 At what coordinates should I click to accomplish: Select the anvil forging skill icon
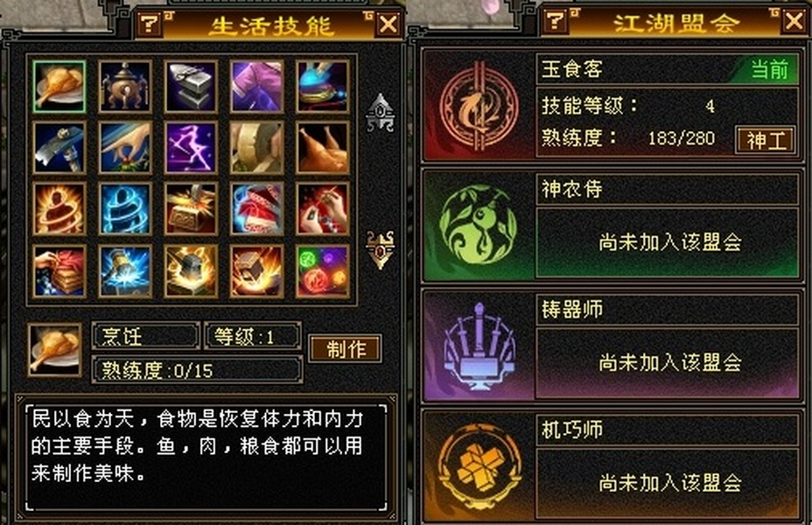point(191,87)
